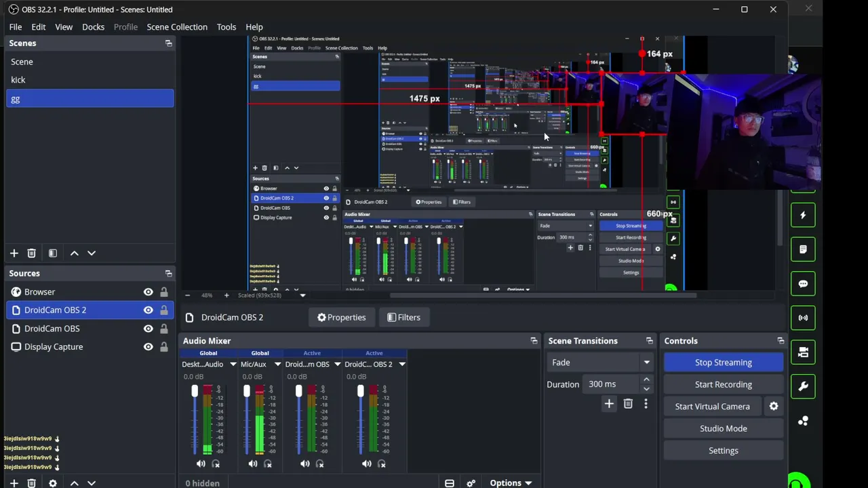
Task: Pop out the Scene Transitions dock
Action: pos(650,341)
